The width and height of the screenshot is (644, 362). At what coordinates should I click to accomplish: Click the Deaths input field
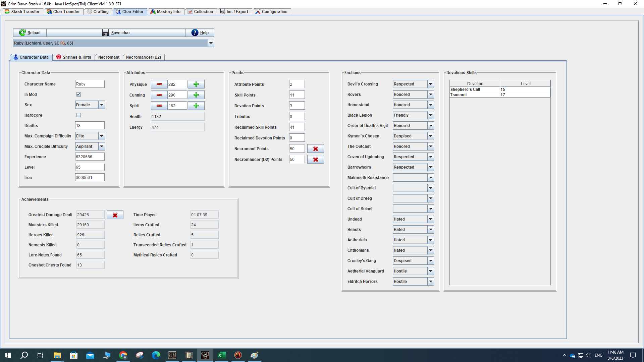(x=90, y=126)
